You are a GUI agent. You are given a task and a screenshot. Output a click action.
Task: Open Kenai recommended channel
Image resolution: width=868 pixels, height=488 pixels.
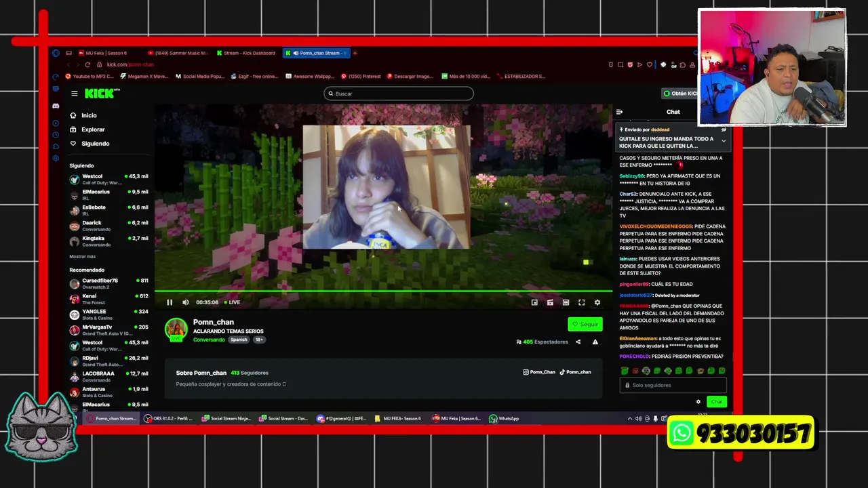108,299
